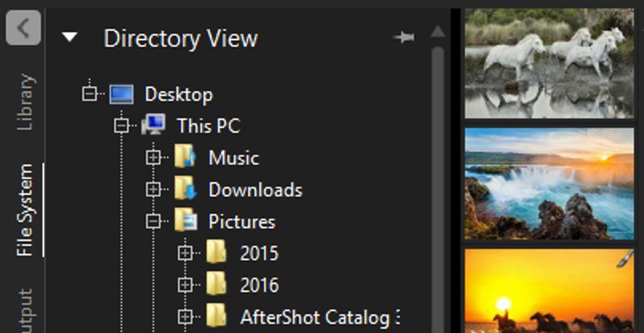
Task: Open the white horses thumbnail
Action: pos(549,63)
